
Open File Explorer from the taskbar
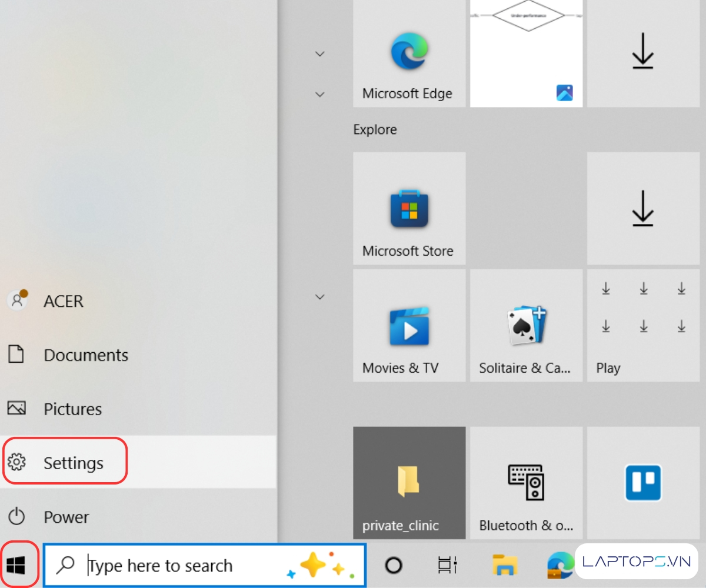pos(504,566)
